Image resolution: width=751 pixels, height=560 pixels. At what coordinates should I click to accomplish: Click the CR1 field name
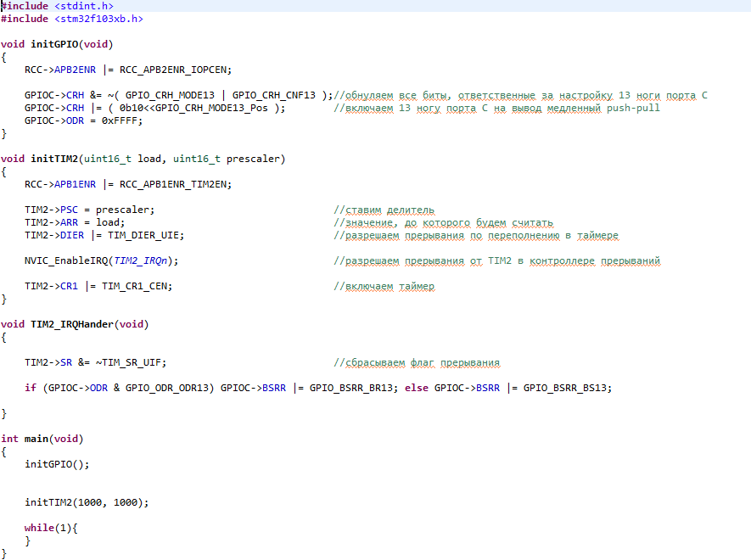69,287
